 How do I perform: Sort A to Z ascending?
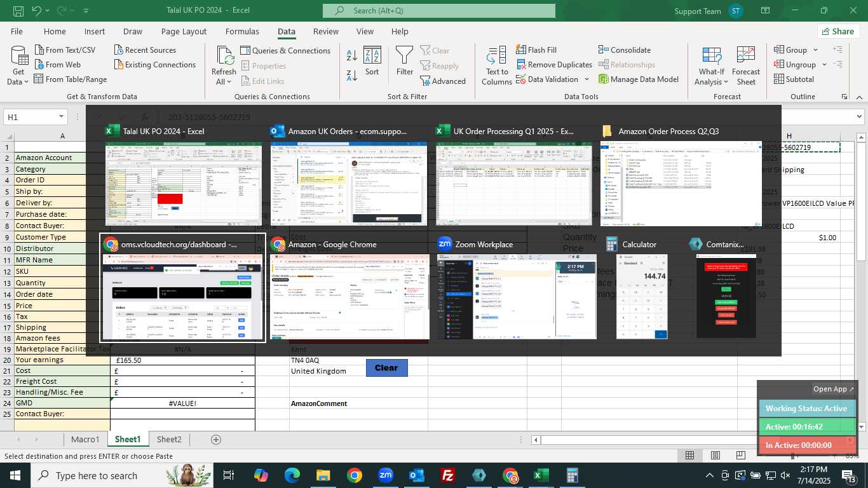(x=352, y=55)
